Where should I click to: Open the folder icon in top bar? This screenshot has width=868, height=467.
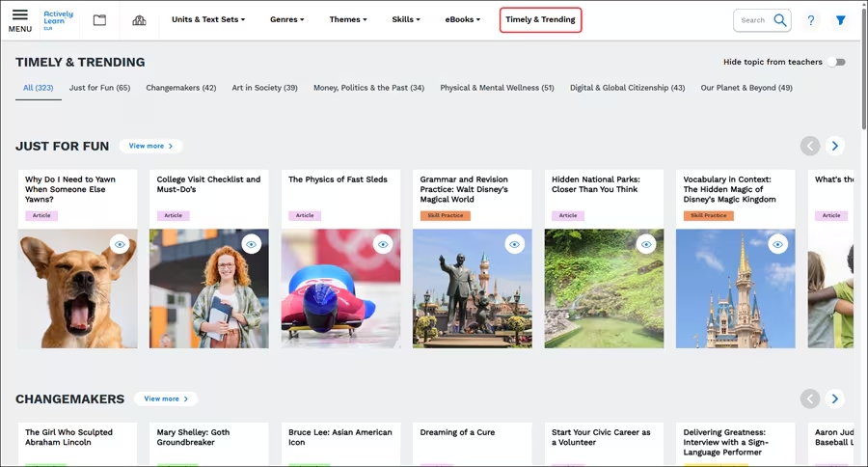click(x=99, y=20)
